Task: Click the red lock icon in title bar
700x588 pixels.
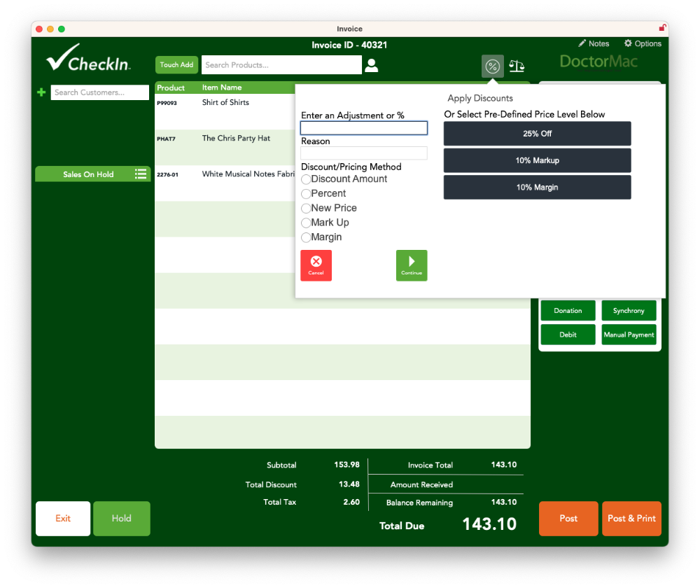Action: tap(662, 29)
